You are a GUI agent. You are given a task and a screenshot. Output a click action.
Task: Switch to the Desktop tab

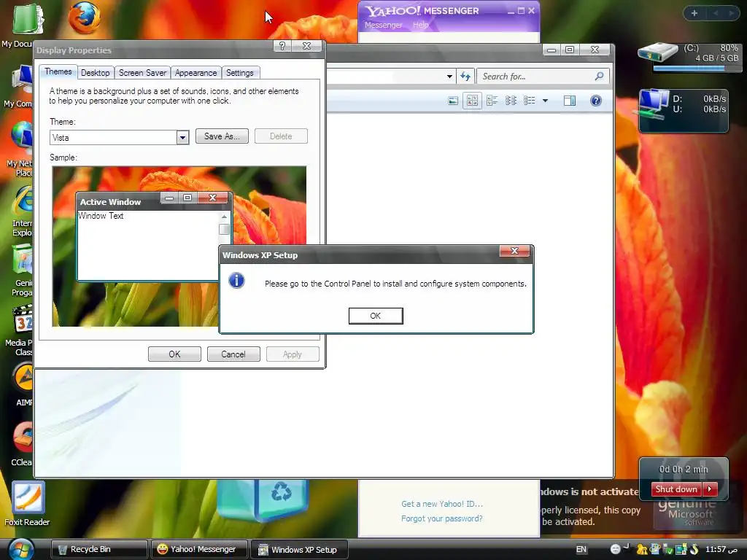(x=96, y=73)
